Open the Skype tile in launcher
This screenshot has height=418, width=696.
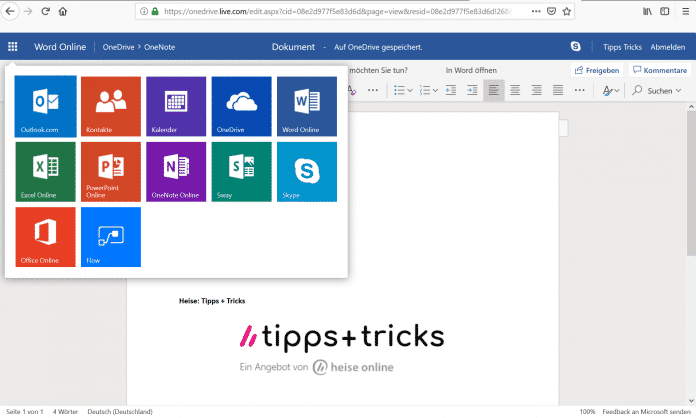coord(307,171)
